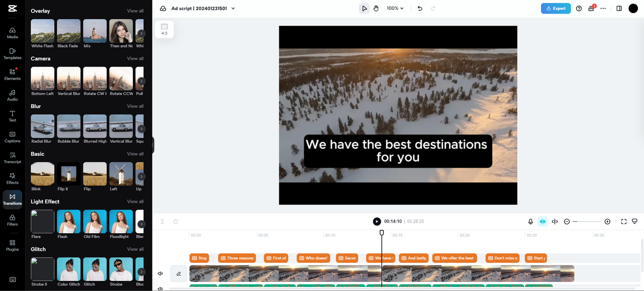This screenshot has height=291, width=644.
Task: Select the Bottom Left camera transition
Action: click(x=43, y=82)
